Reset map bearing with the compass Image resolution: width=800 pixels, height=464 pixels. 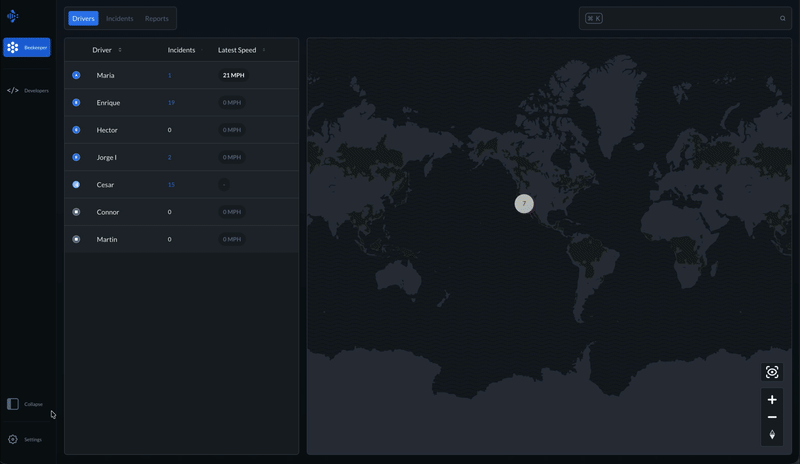(x=771, y=435)
